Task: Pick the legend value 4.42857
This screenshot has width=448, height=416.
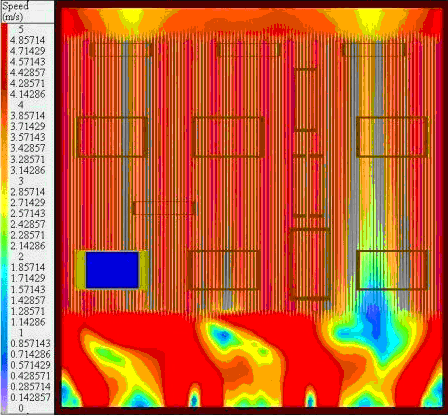Action: (28, 73)
